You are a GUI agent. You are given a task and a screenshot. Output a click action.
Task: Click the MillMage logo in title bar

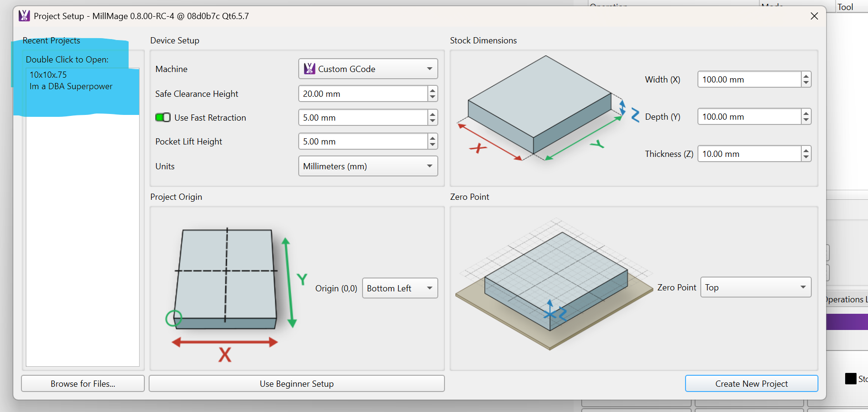tap(24, 16)
